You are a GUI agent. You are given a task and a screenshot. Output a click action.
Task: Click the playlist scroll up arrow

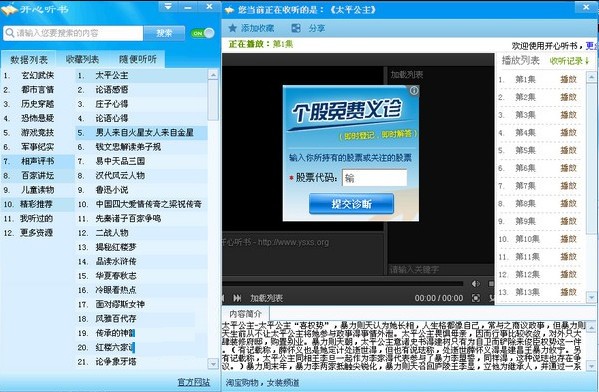click(x=591, y=77)
